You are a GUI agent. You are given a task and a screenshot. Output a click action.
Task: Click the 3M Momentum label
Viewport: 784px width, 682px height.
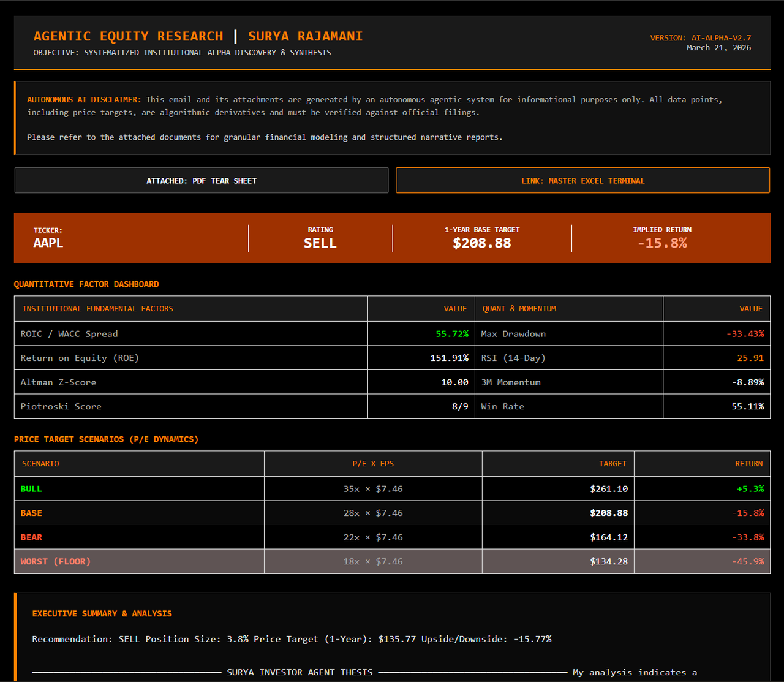tap(511, 382)
